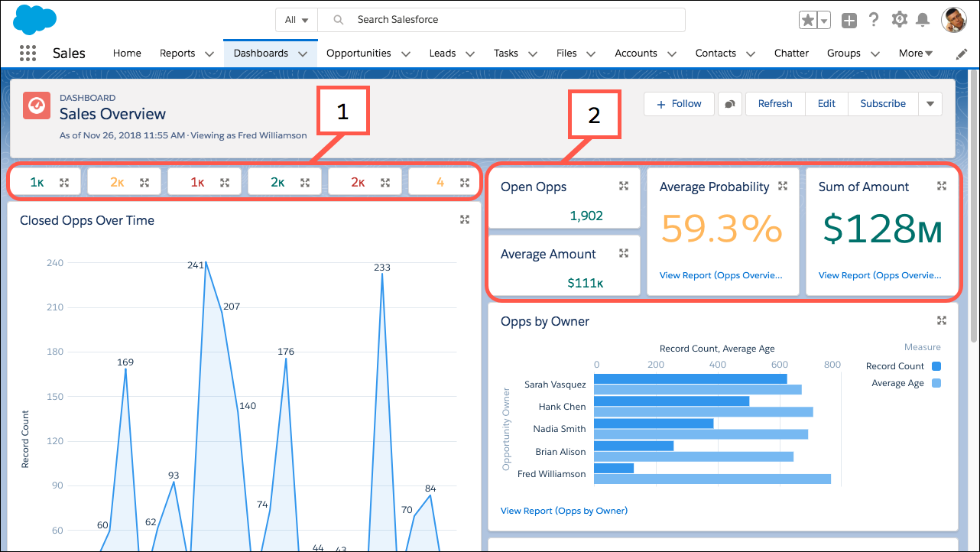Open the Dashboards tab dropdown chevron
980x552 pixels.
coord(303,54)
